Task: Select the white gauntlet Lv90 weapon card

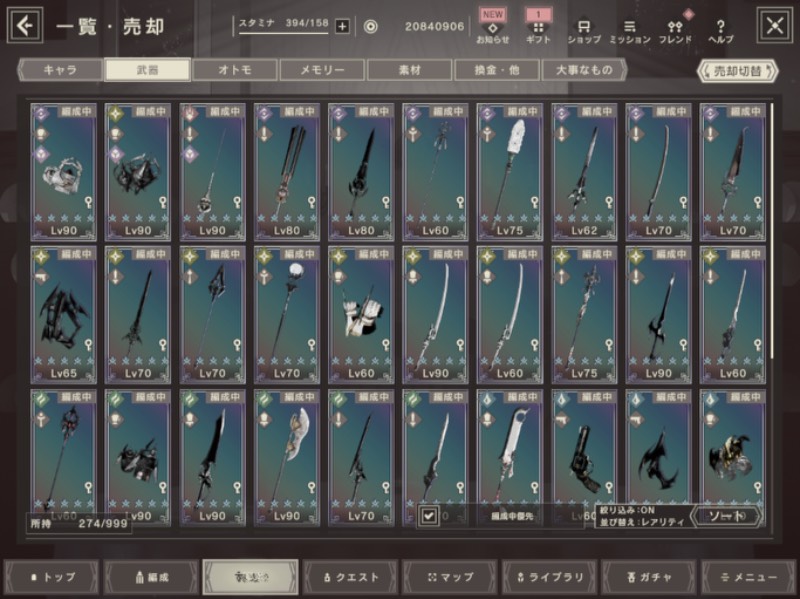Action: [63, 172]
